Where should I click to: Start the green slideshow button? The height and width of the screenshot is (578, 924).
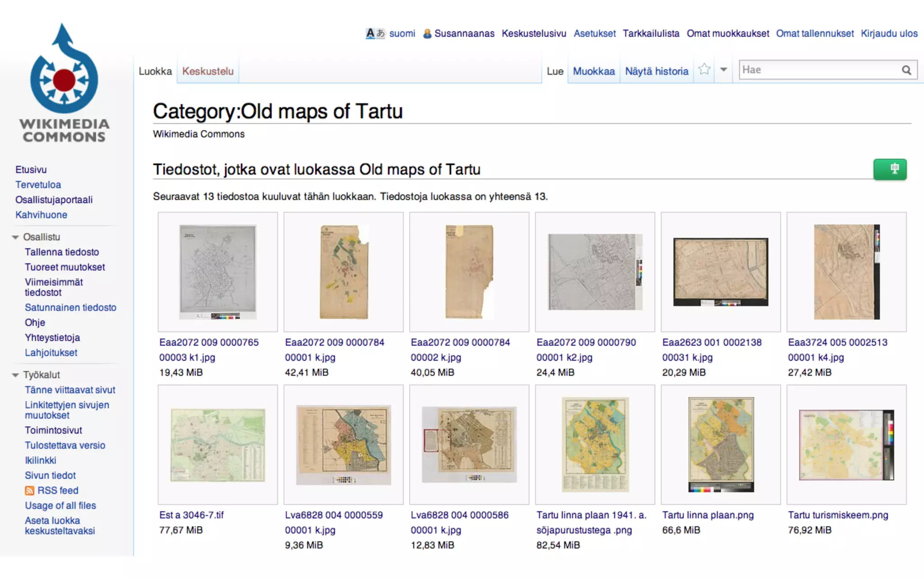coord(889,169)
